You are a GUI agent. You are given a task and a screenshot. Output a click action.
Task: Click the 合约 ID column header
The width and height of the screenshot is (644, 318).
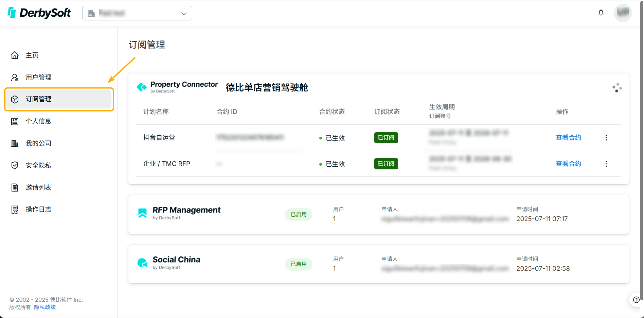click(x=227, y=112)
